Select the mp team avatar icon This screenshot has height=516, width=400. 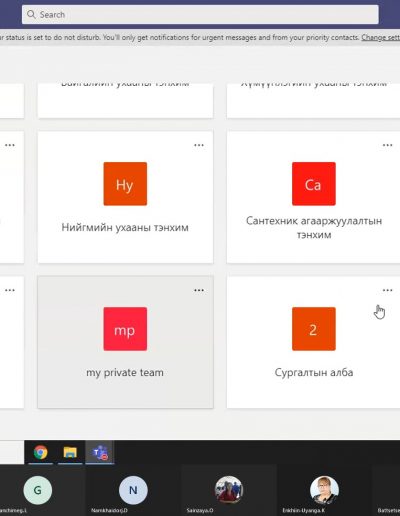coord(125,329)
